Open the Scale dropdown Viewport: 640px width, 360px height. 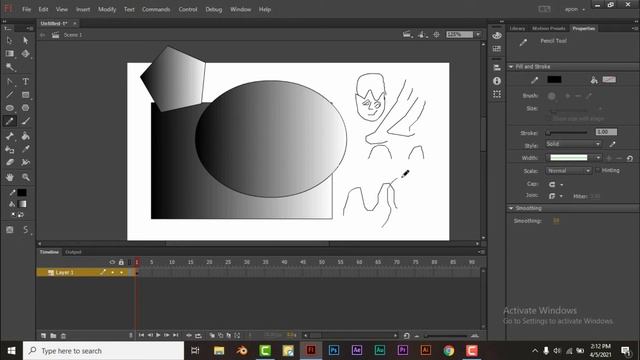569,171
